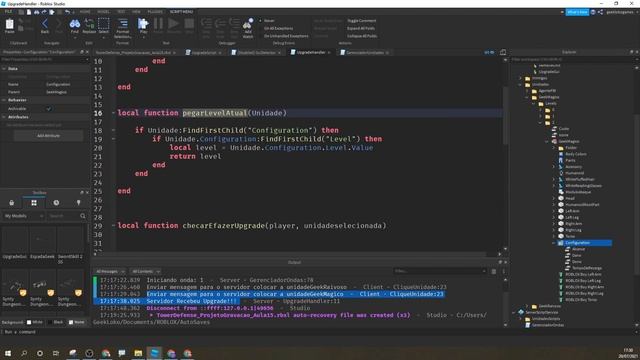Open the Toolbox Marketplace tab icon

tap(11, 203)
